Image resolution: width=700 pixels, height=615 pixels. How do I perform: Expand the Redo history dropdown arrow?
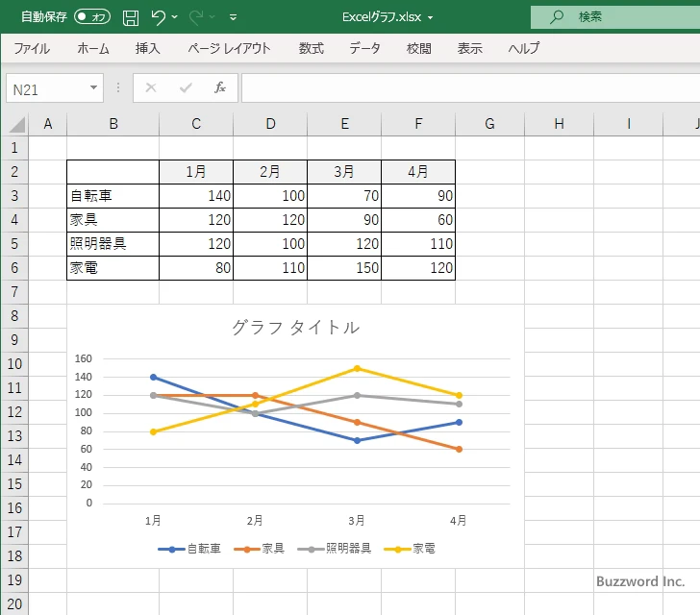click(212, 17)
